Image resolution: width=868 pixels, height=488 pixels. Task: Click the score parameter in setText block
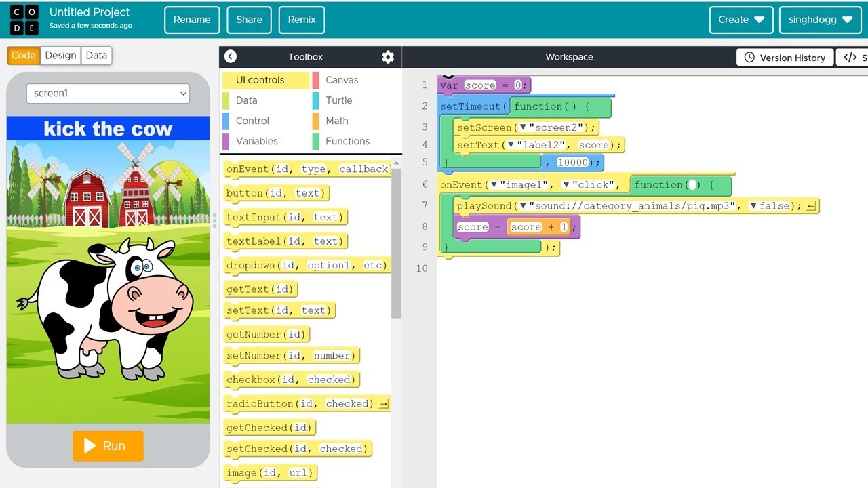[593, 145]
